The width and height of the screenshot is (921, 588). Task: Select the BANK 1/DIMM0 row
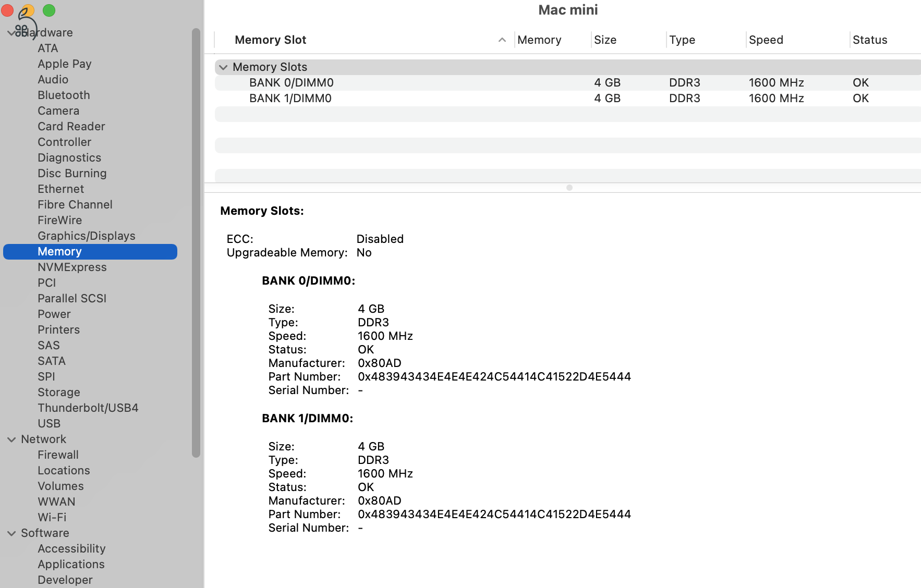(567, 99)
